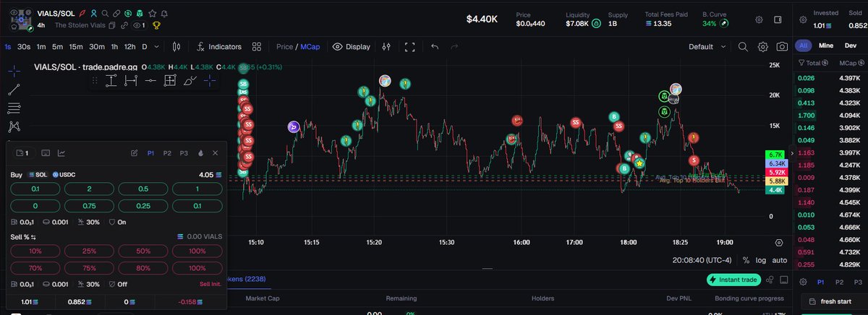
Task: Open the Display options
Action: 352,47
